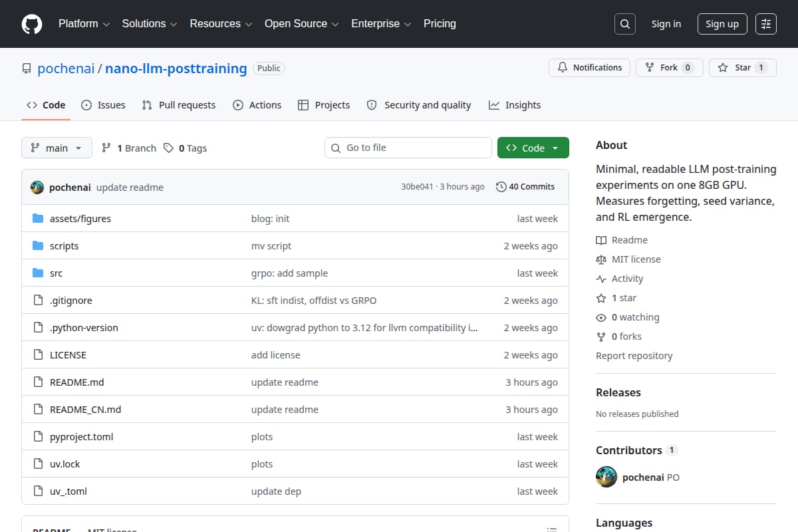Open the pochenai owner link
This screenshot has width=798, height=532.
66,68
